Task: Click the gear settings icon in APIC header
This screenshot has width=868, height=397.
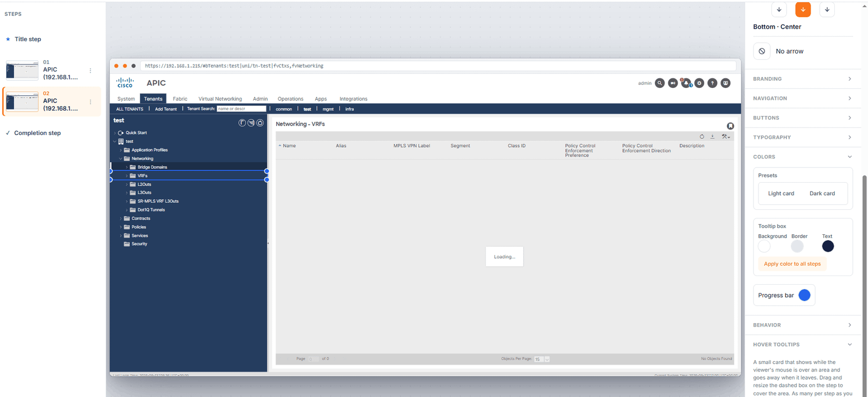Action: click(699, 83)
